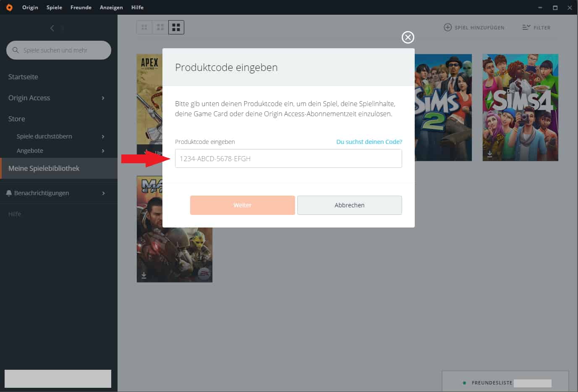
Task: Click download icon on Sims 4 tile
Action: (490, 154)
